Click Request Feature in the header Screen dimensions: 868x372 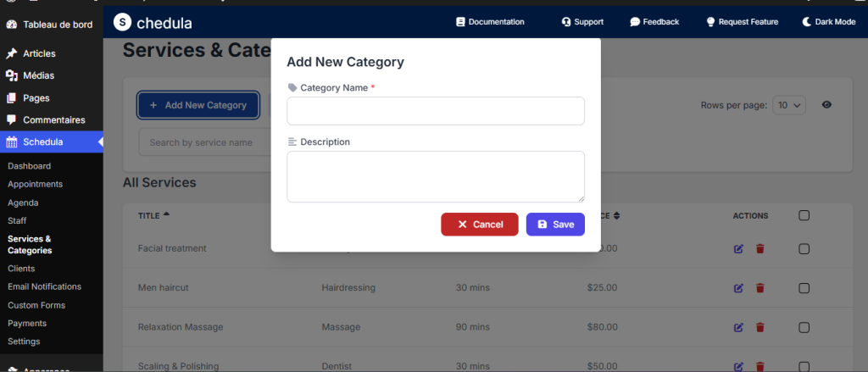tap(742, 22)
